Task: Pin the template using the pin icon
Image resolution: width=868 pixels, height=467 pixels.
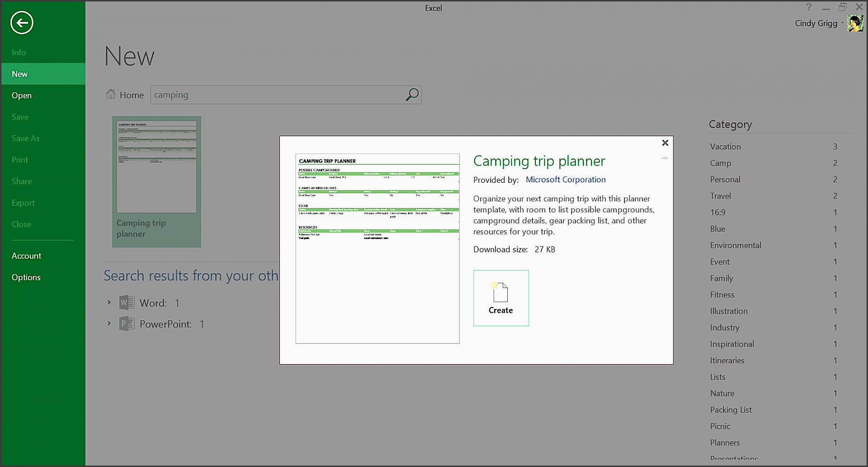Action: 664,158
